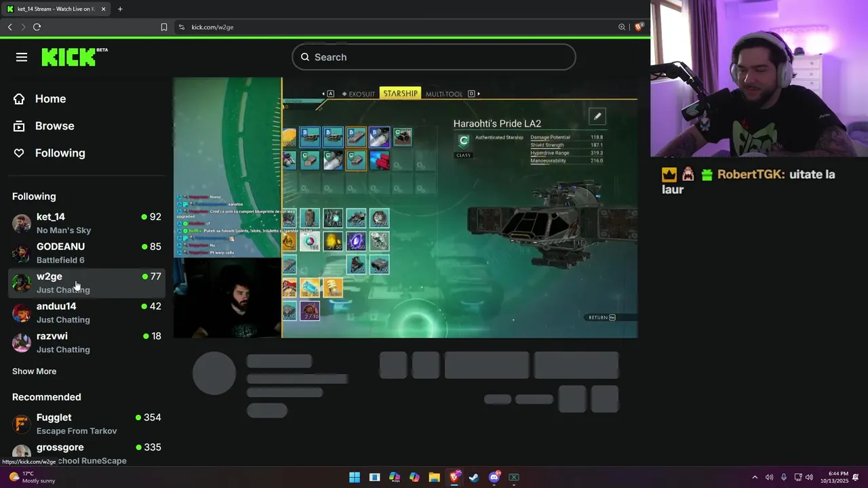Open razvwi's channel in Following list
This screenshot has height=488, width=868.
coord(87,343)
